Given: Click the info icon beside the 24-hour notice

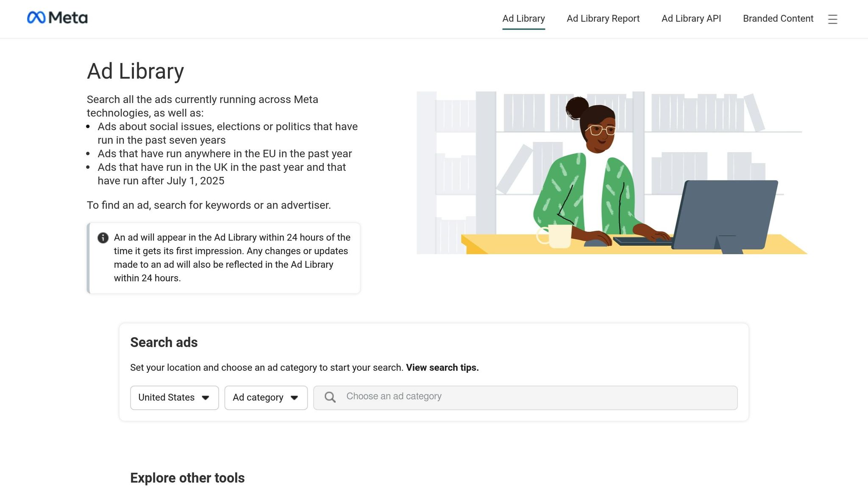Looking at the screenshot, I should pos(103,238).
